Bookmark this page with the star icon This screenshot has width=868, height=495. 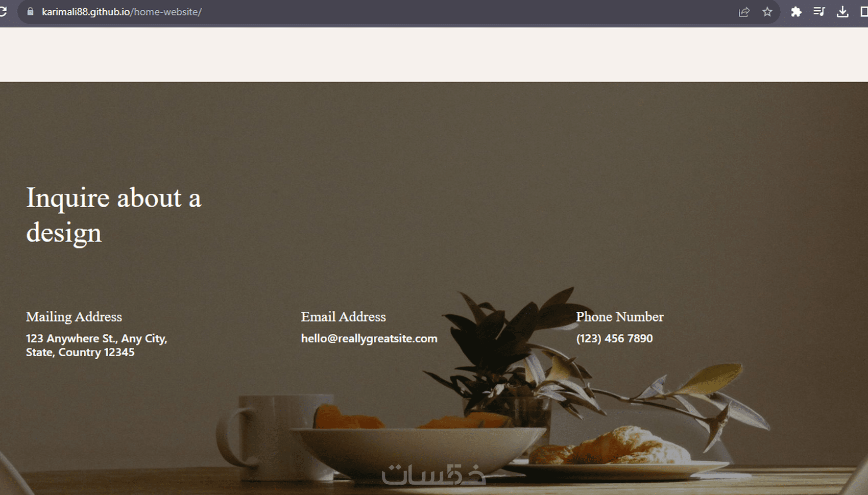coord(767,12)
